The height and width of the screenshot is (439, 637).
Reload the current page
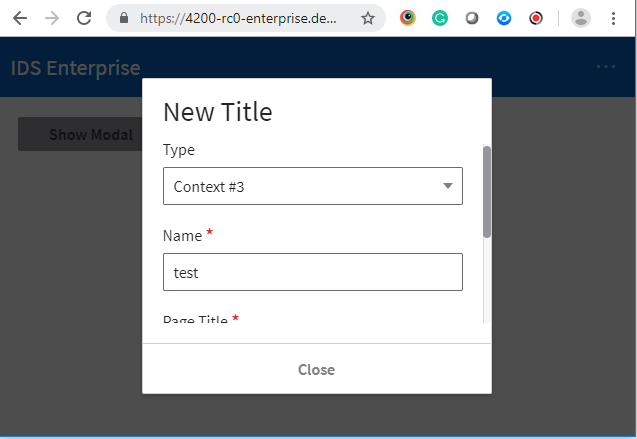(x=84, y=18)
